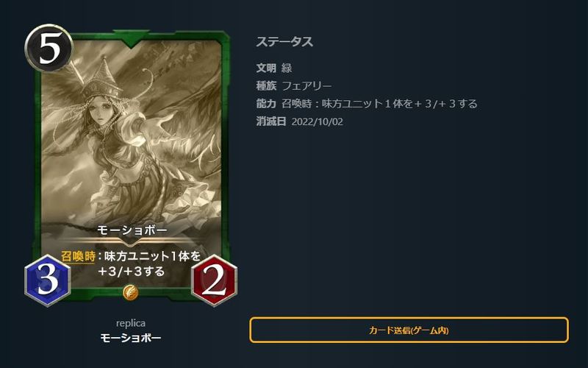Click the カード送信(ゲーム内) button
Viewport: 588px width, 368px height.
tap(409, 330)
